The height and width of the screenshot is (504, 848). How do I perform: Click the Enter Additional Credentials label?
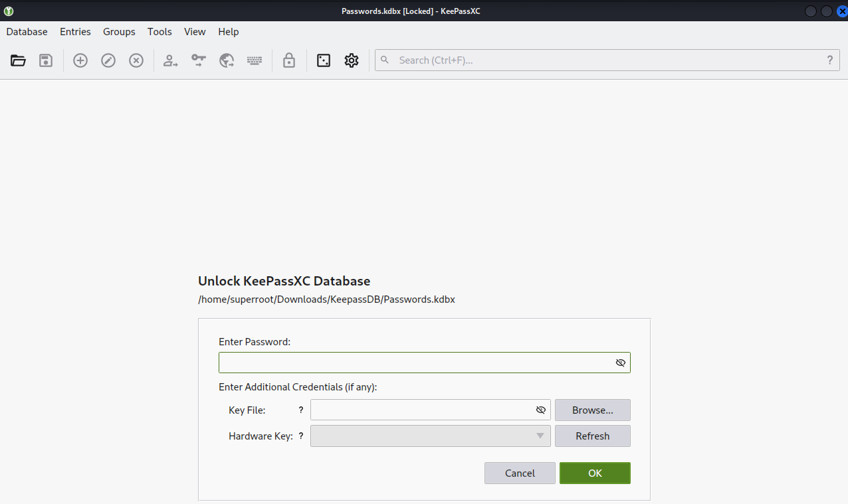coord(298,387)
